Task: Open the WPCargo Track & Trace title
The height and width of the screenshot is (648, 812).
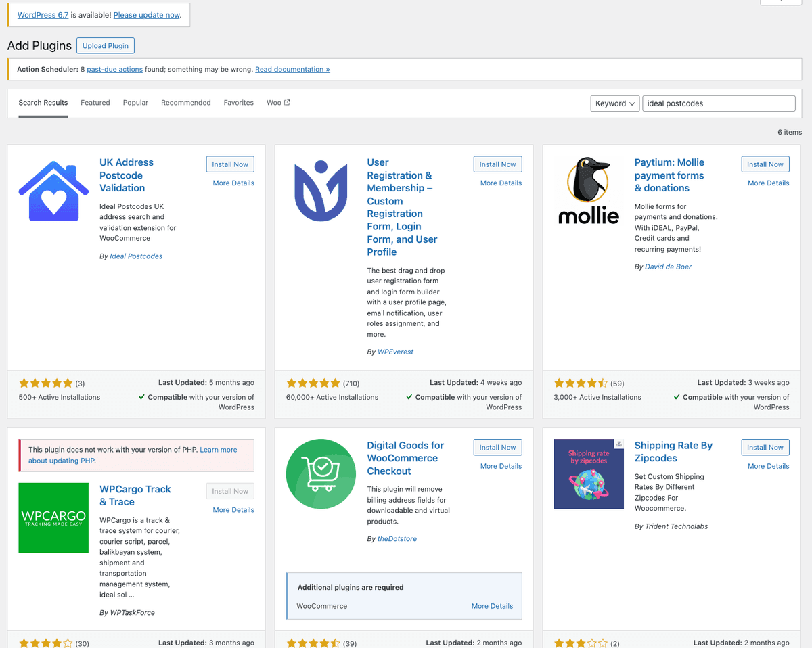Action: [x=135, y=496]
